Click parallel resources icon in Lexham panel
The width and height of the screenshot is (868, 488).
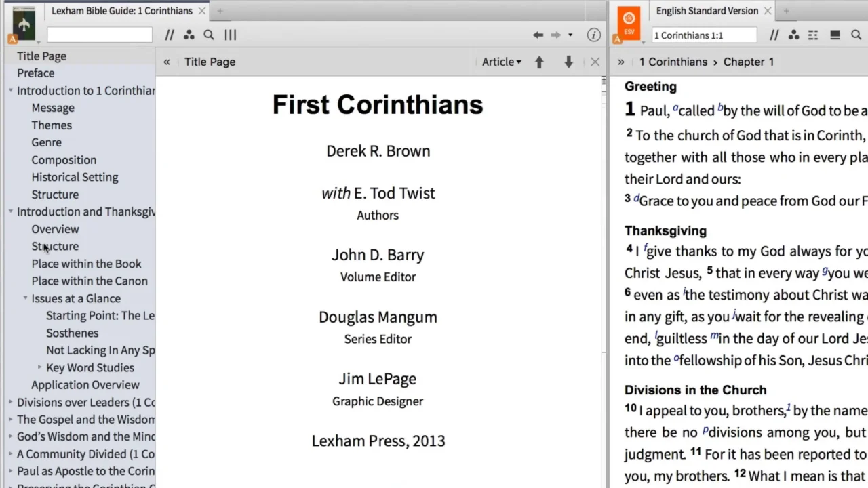click(170, 35)
